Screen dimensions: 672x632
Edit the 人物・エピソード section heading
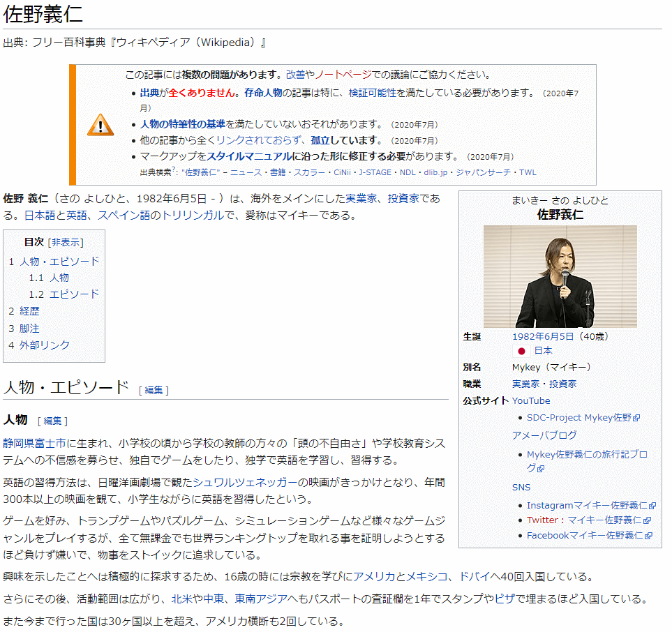click(154, 391)
